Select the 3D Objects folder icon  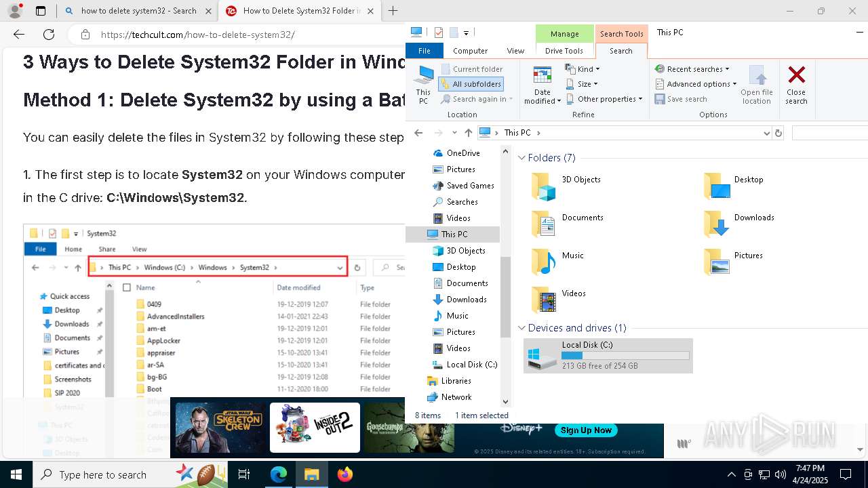click(543, 186)
